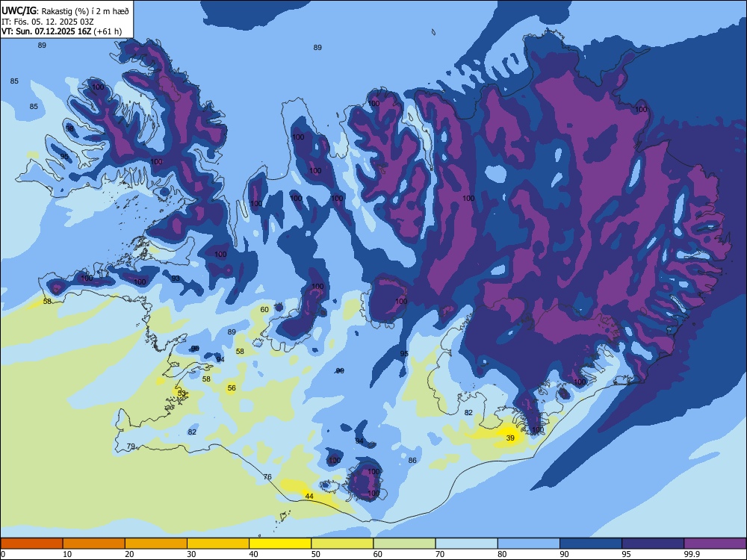Click the legend scale label 30
The image size is (747, 560).
pyautogui.click(x=191, y=554)
